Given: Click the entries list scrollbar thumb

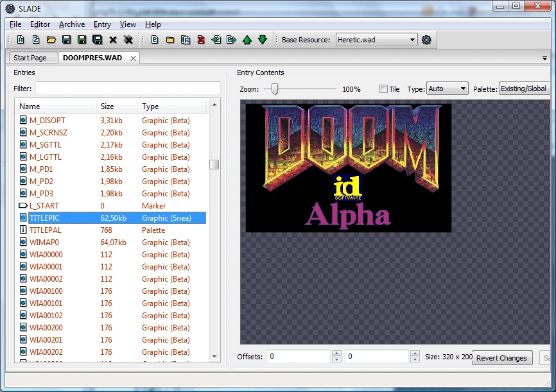Looking at the screenshot, I should pyautogui.click(x=214, y=165).
